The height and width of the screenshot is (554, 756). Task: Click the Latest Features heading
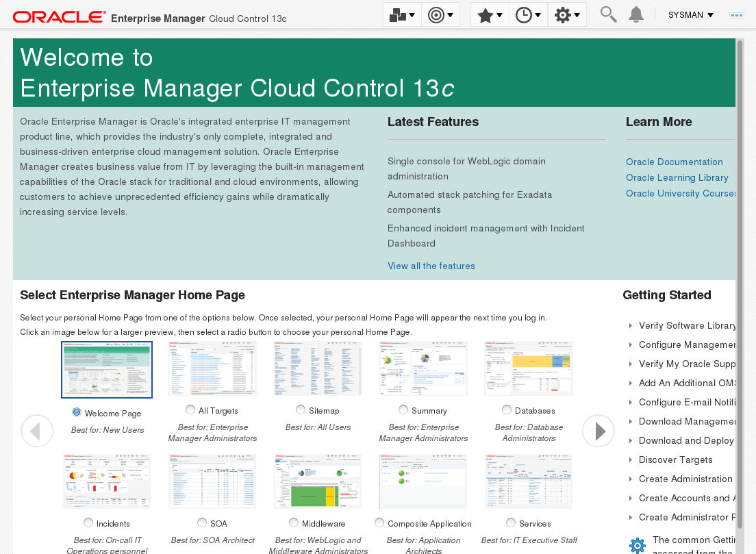coord(433,122)
